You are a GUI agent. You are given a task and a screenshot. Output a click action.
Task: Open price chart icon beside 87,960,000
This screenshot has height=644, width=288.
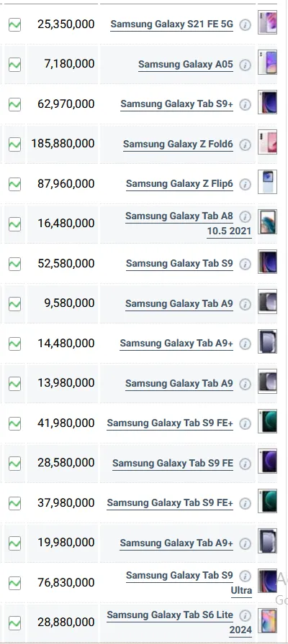[x=15, y=184]
